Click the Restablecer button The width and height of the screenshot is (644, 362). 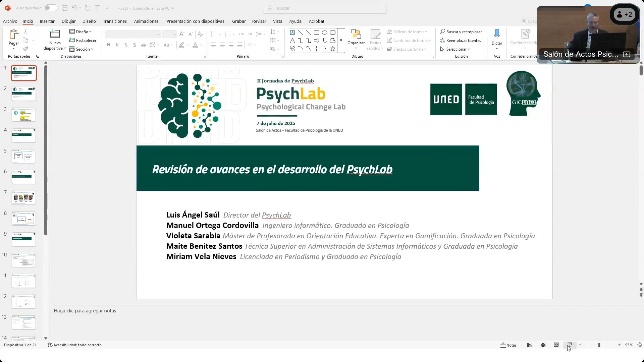coord(83,40)
